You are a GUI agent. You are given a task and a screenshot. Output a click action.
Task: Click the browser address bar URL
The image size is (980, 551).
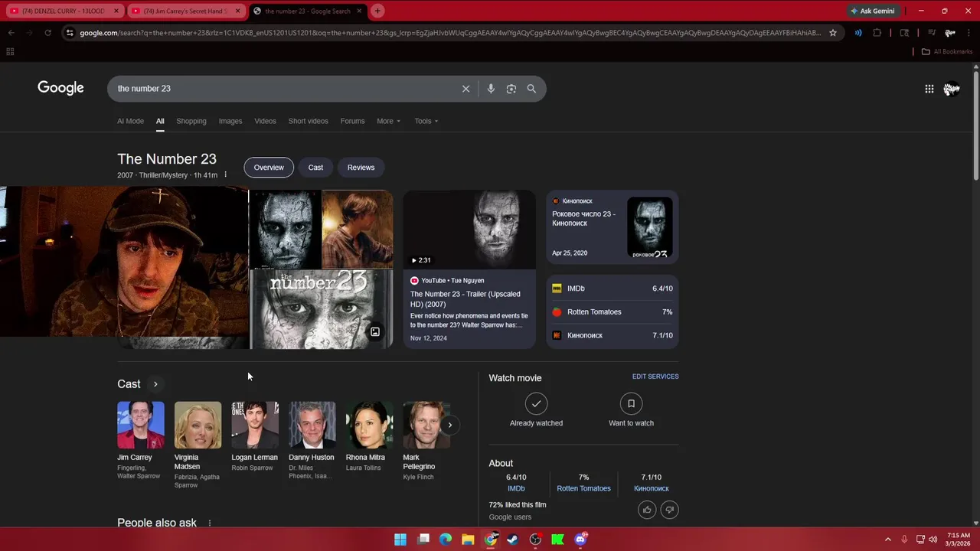450,33
